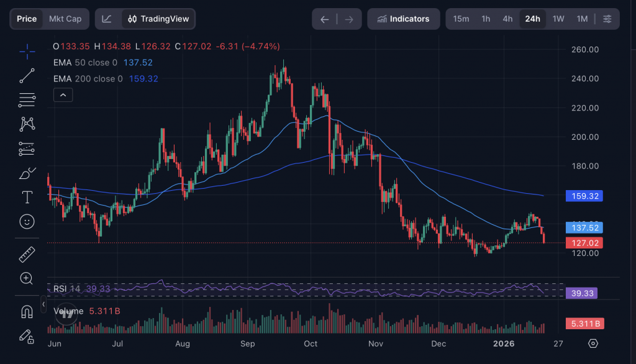The image size is (636, 364).
Task: Collapse the indicator legend chevron
Action: (63, 95)
